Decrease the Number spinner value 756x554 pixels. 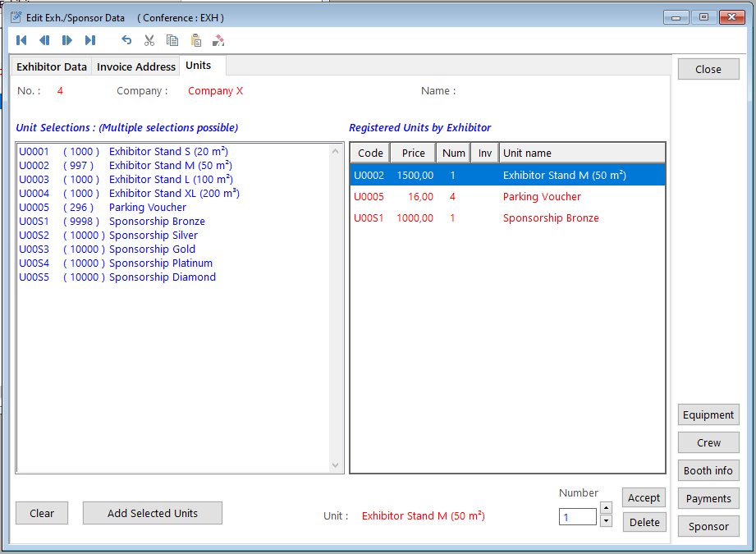[x=606, y=521]
